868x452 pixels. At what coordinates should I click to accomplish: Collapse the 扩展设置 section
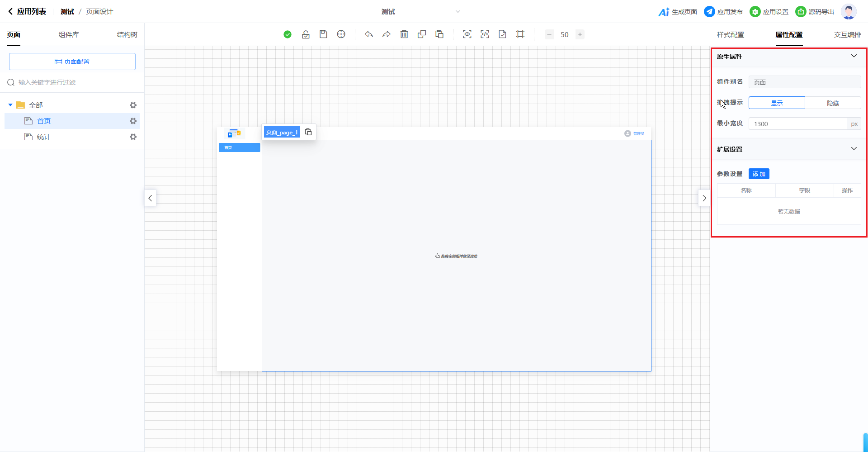pyautogui.click(x=854, y=149)
